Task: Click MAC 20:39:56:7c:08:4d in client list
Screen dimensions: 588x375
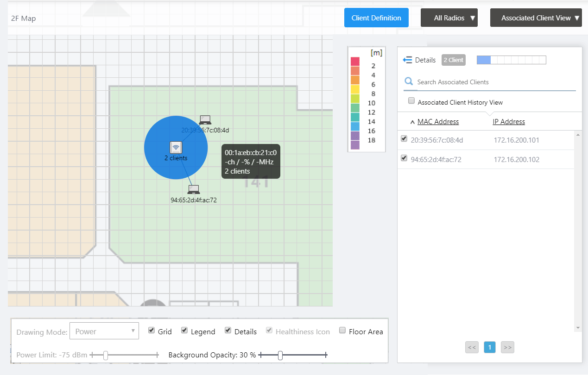Action: click(x=437, y=140)
